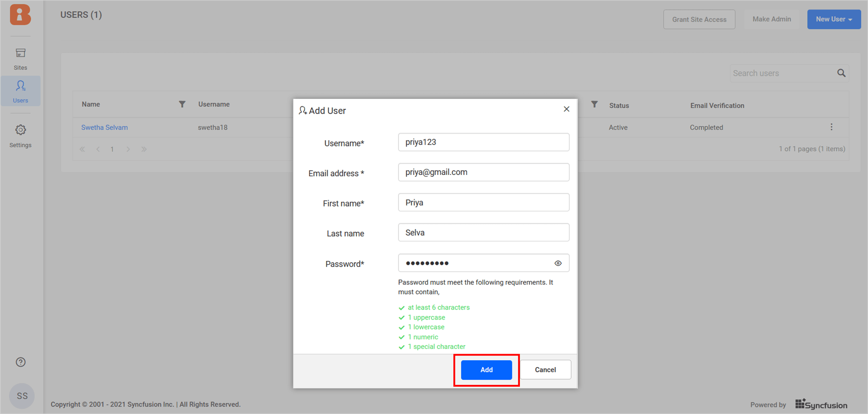Open the Users section in sidebar

pyautogui.click(x=20, y=91)
